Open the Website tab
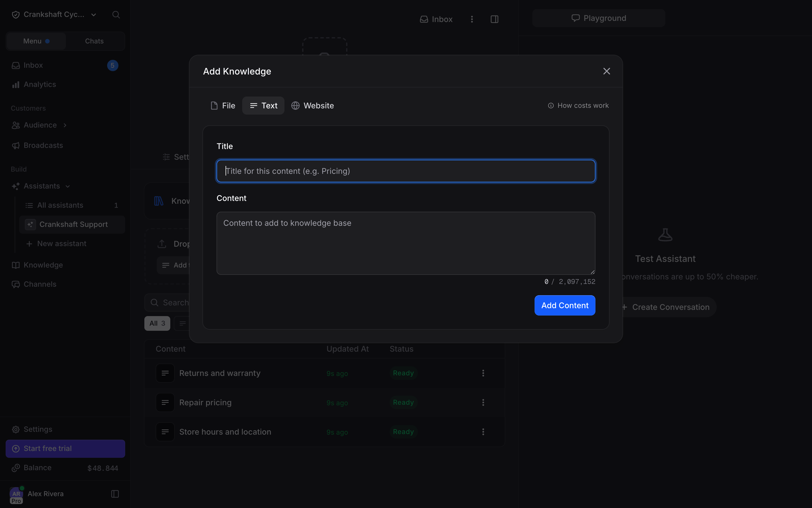 (x=312, y=106)
